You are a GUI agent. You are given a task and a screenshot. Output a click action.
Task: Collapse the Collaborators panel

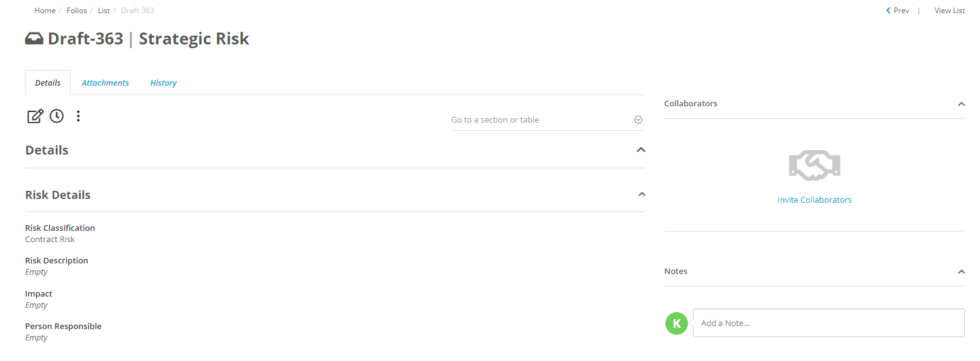coord(961,104)
